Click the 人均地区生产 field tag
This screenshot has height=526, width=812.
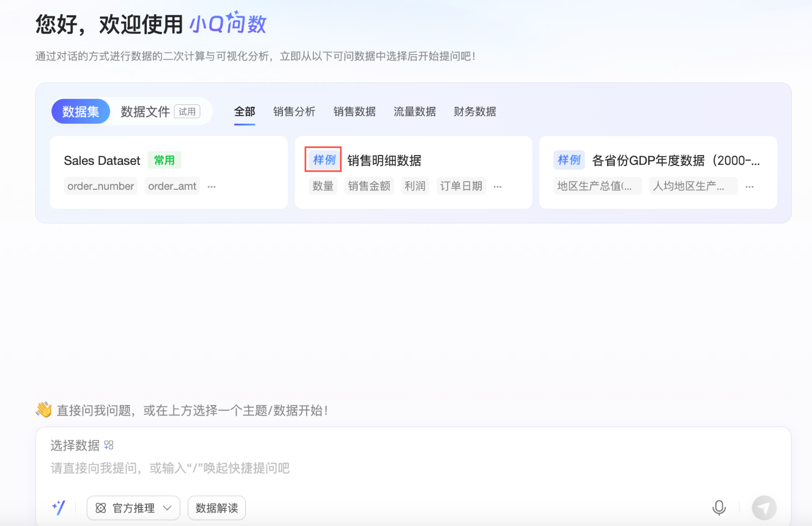(x=693, y=186)
